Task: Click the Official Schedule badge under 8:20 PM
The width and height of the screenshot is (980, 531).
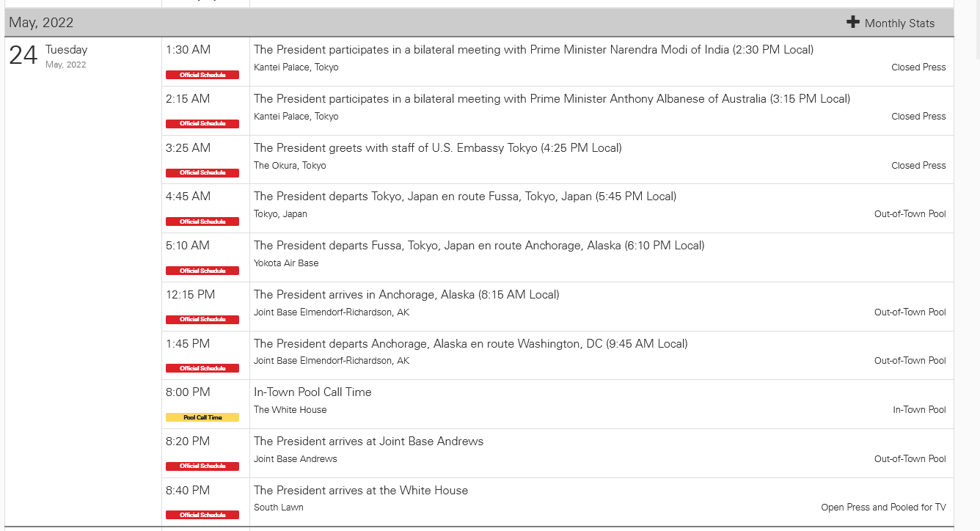Action: click(202, 466)
